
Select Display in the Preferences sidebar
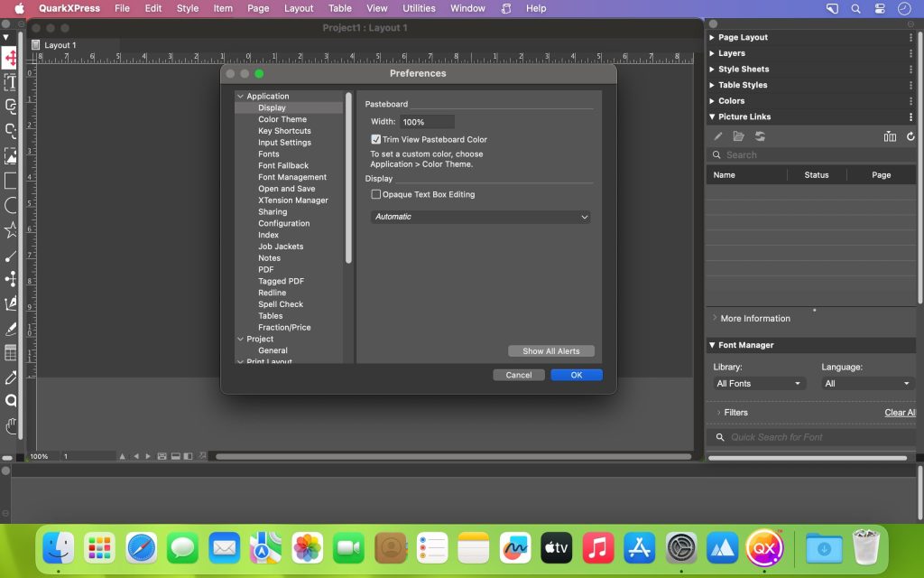pos(273,107)
